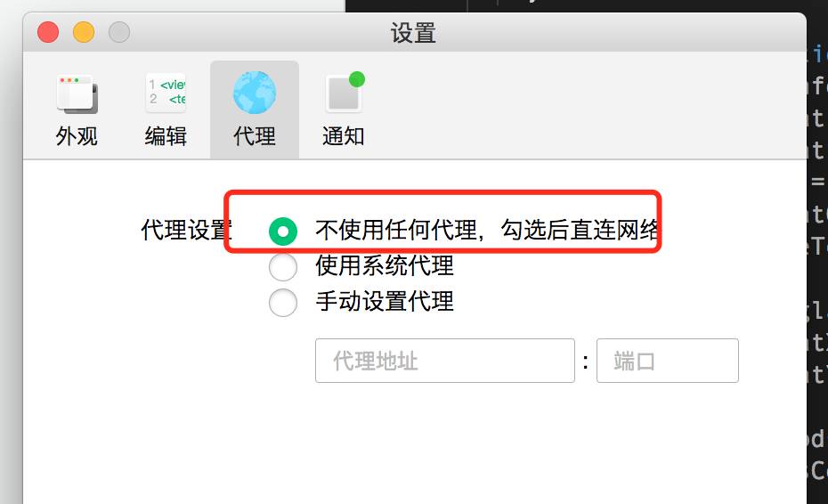The image size is (828, 504).
Task: Click the 设置 window title bar
Action: (x=413, y=33)
